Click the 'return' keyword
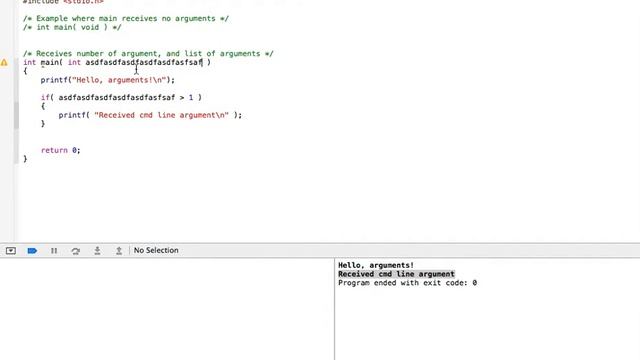This screenshot has width=640, height=360. point(54,150)
